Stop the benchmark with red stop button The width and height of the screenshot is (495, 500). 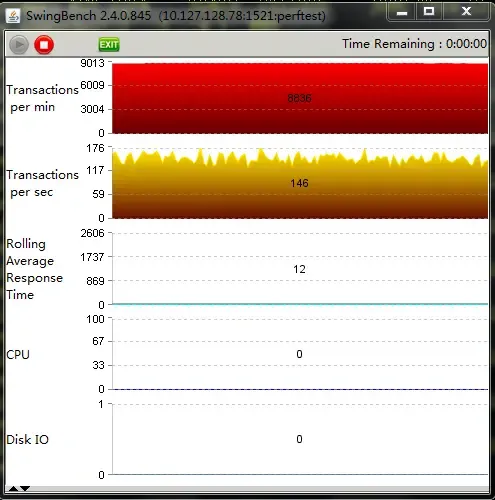point(44,44)
